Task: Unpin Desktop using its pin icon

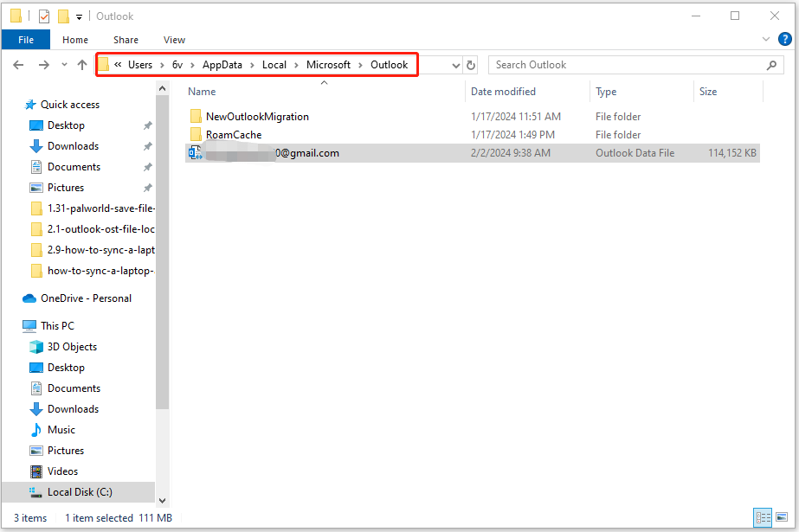Action: pos(148,125)
